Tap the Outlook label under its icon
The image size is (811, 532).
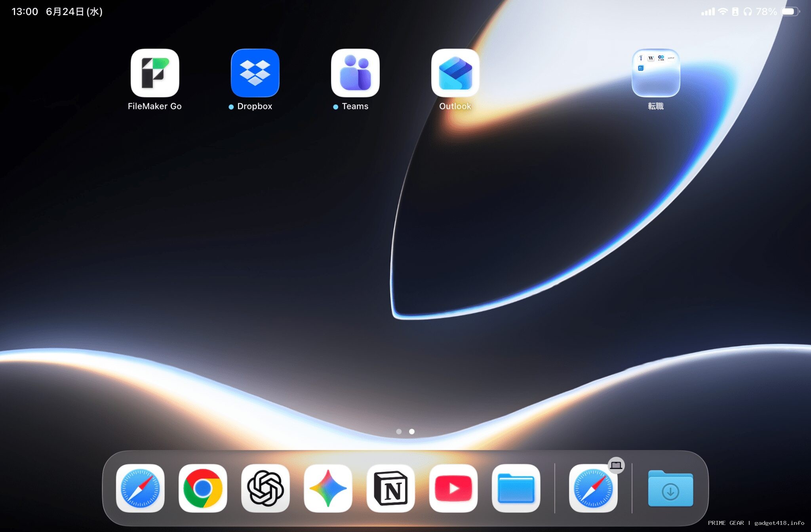click(x=455, y=106)
